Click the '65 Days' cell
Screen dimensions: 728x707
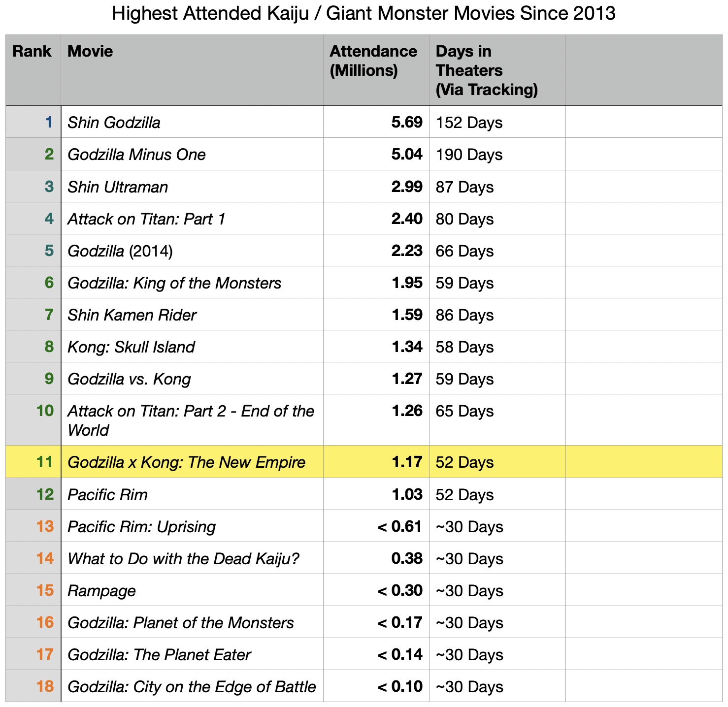(x=497, y=420)
